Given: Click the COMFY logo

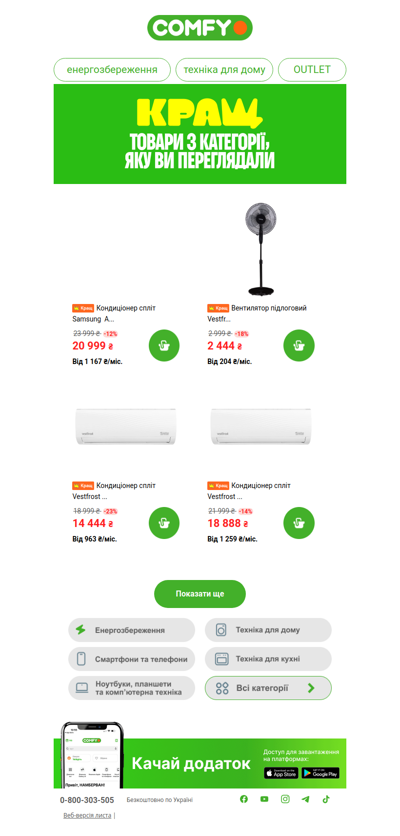Looking at the screenshot, I should pos(199,28).
